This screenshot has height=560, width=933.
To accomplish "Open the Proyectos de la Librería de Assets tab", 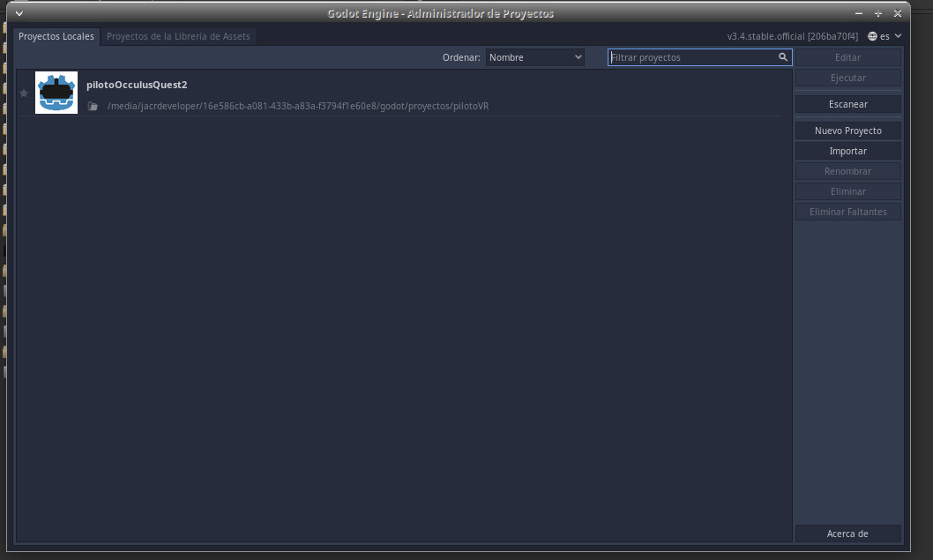I will [178, 36].
